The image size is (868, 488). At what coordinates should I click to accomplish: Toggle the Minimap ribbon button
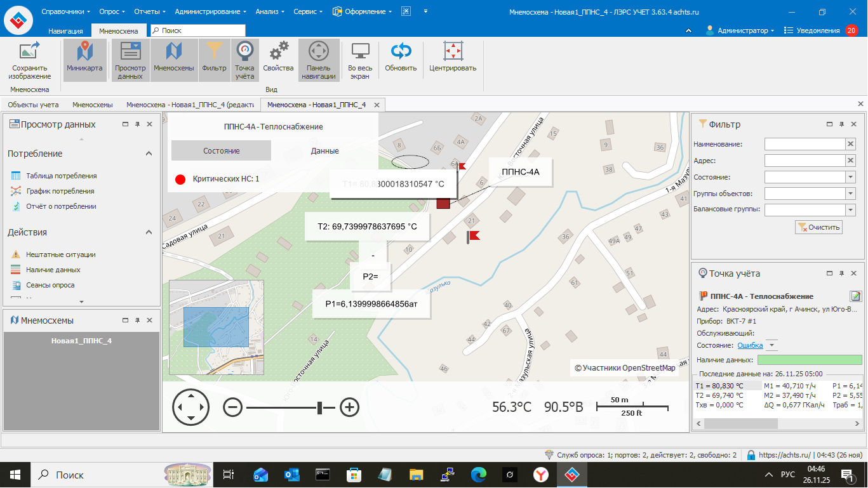click(x=84, y=60)
